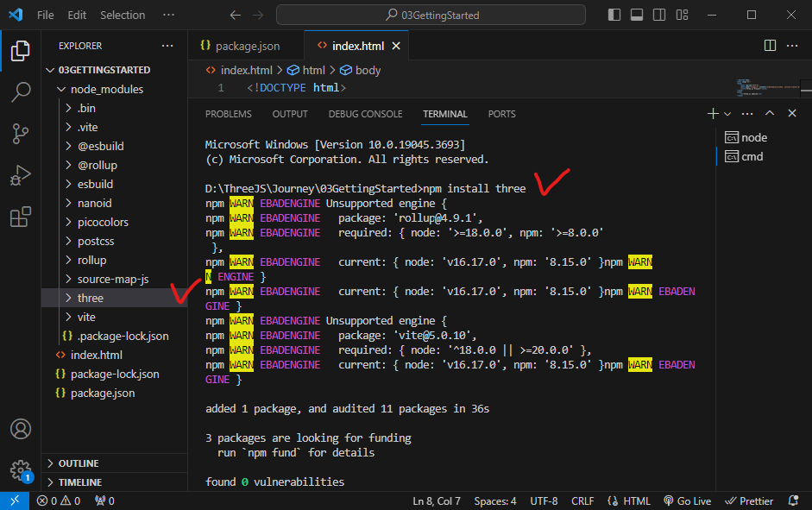Open the Manage gear settings icon

(x=20, y=470)
